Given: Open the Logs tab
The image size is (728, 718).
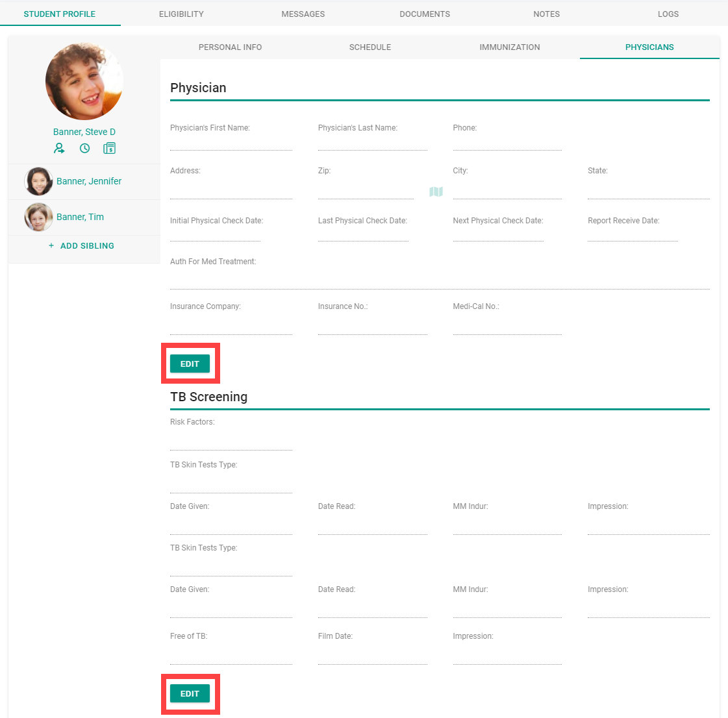Looking at the screenshot, I should point(668,14).
